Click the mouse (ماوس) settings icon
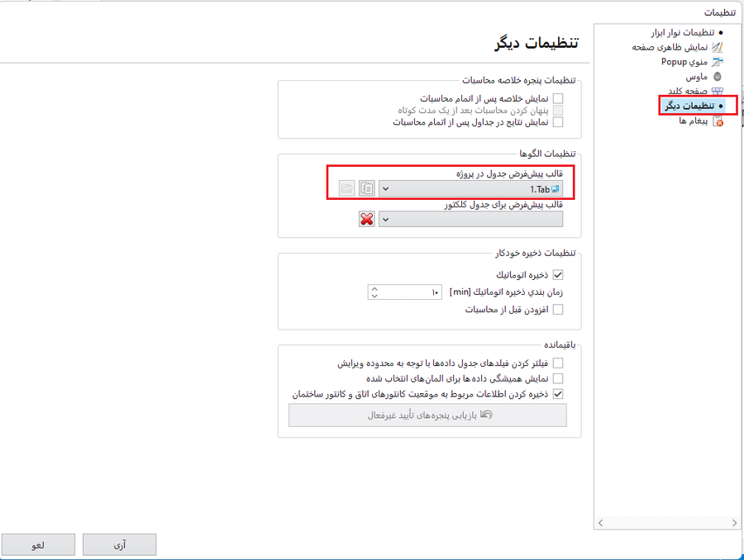The width and height of the screenshot is (744, 560). point(717,77)
